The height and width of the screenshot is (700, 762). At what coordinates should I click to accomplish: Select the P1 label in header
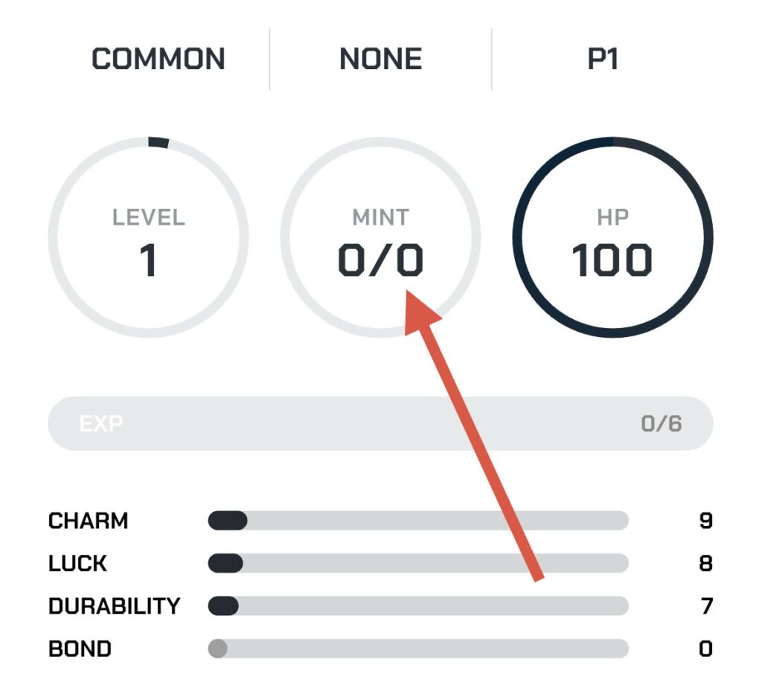[603, 59]
